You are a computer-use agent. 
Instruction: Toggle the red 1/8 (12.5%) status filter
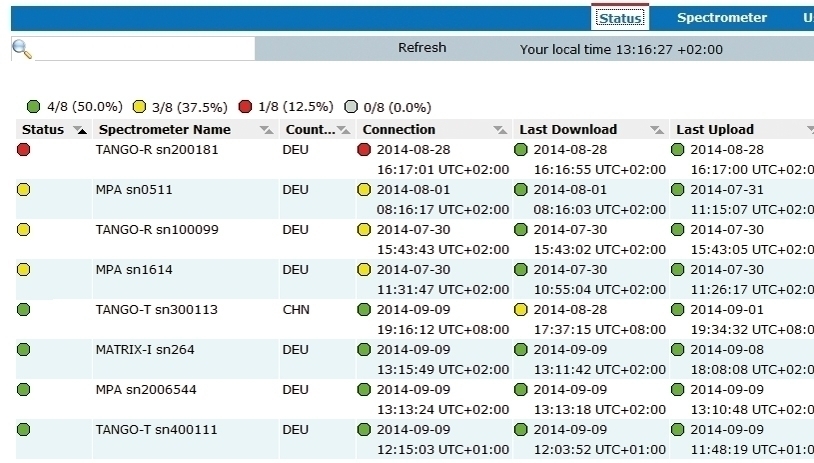245,107
